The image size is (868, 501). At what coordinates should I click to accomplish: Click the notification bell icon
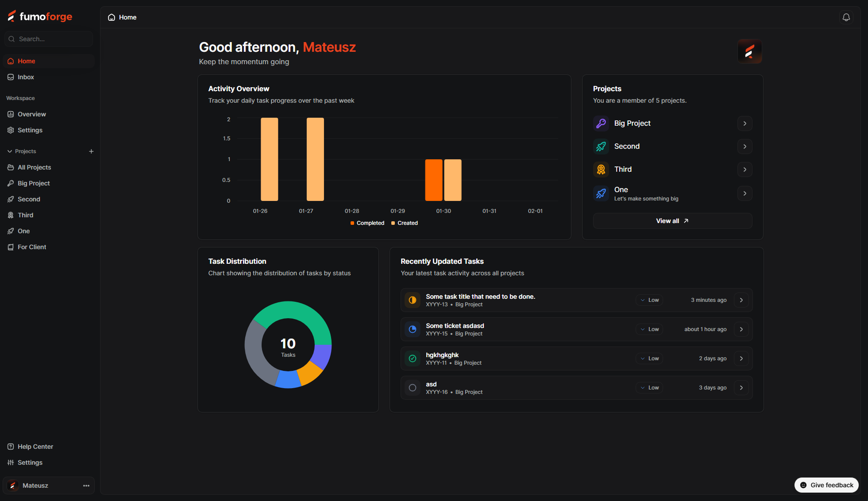[x=846, y=17]
